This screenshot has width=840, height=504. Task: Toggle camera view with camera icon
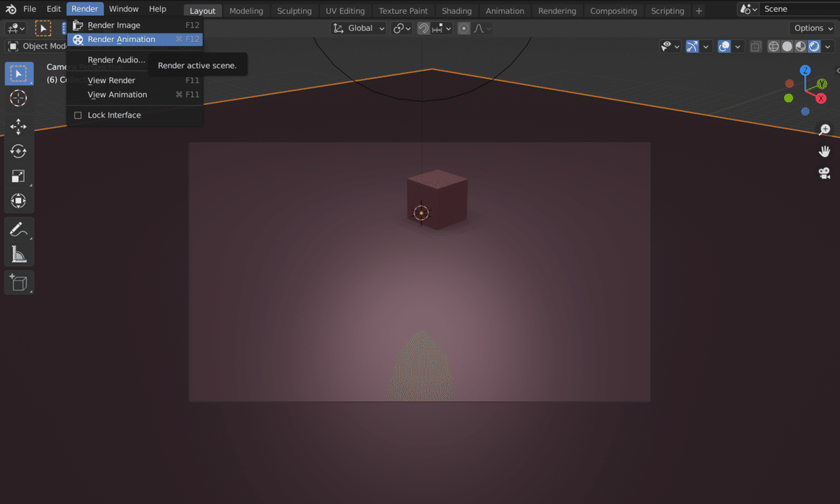tap(825, 174)
